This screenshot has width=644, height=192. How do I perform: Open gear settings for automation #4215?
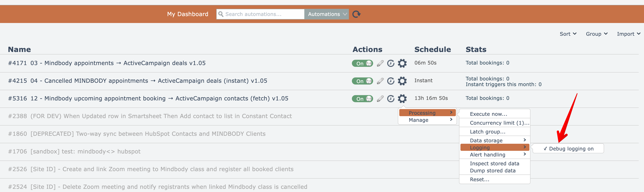pyautogui.click(x=402, y=81)
